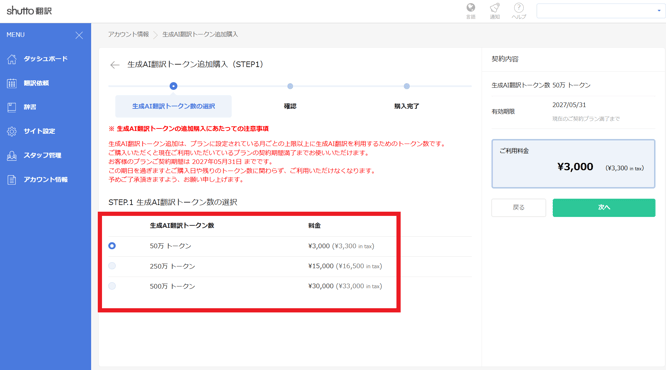Click the ご利用料金 ¥3,000 summary box
Screen dimensions: 666x370
tap(573, 164)
